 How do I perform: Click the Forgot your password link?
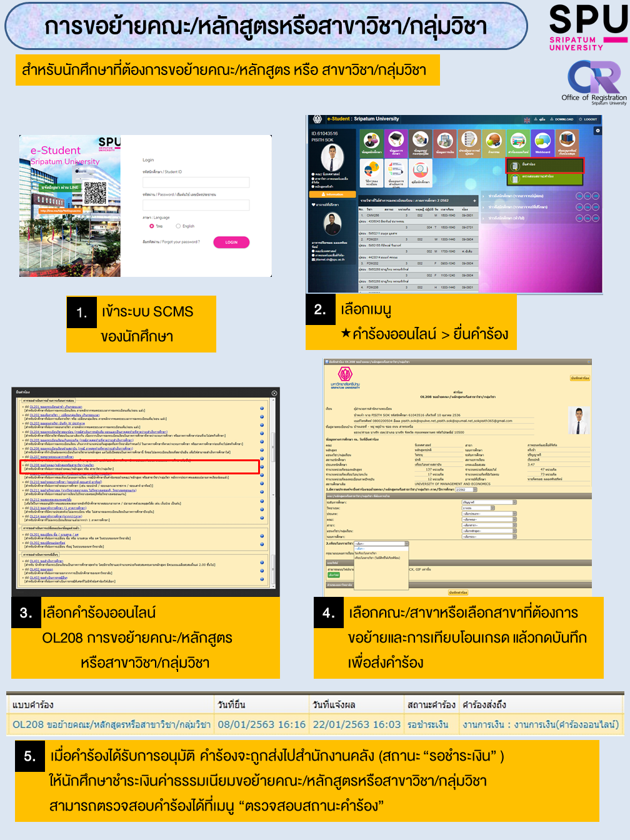pyautogui.click(x=171, y=242)
